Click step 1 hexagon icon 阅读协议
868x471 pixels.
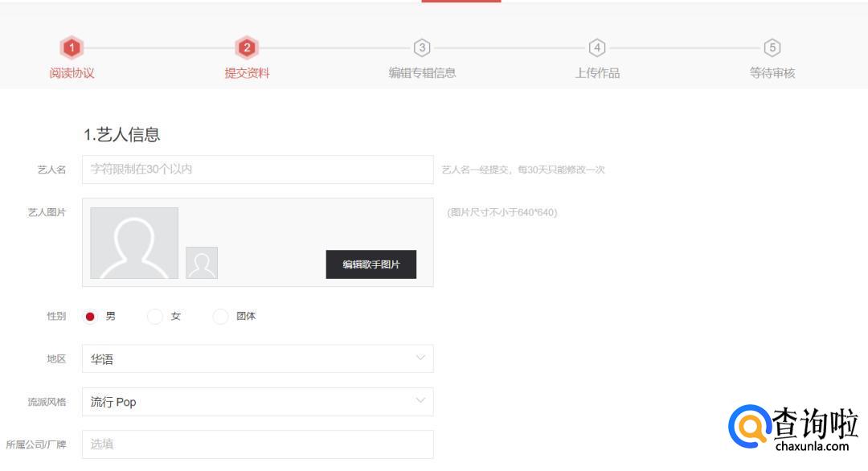(x=72, y=47)
